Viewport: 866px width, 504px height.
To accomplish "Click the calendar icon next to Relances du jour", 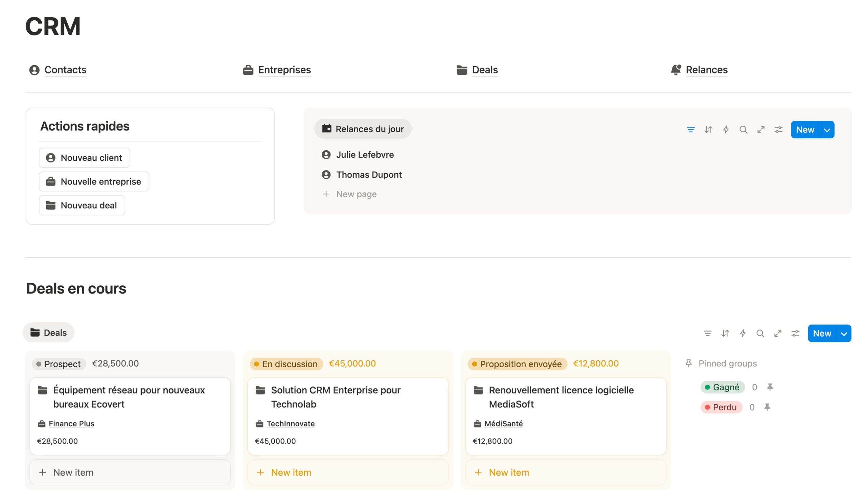I will tap(327, 129).
